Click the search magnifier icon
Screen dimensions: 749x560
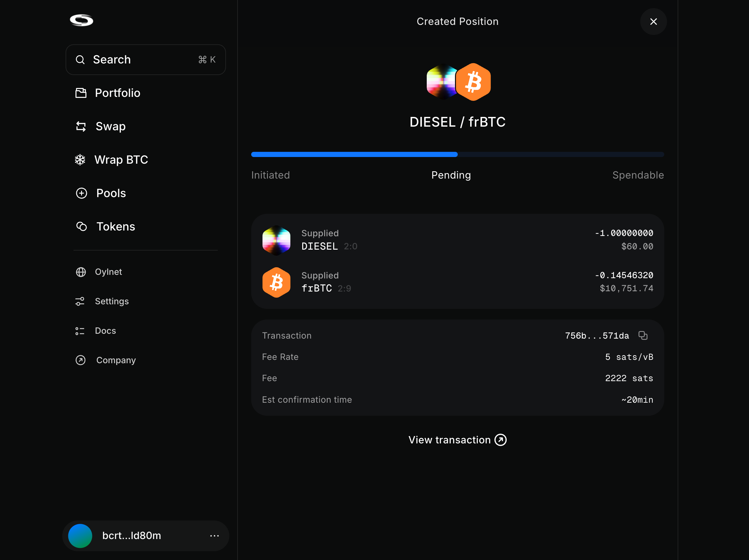point(80,60)
